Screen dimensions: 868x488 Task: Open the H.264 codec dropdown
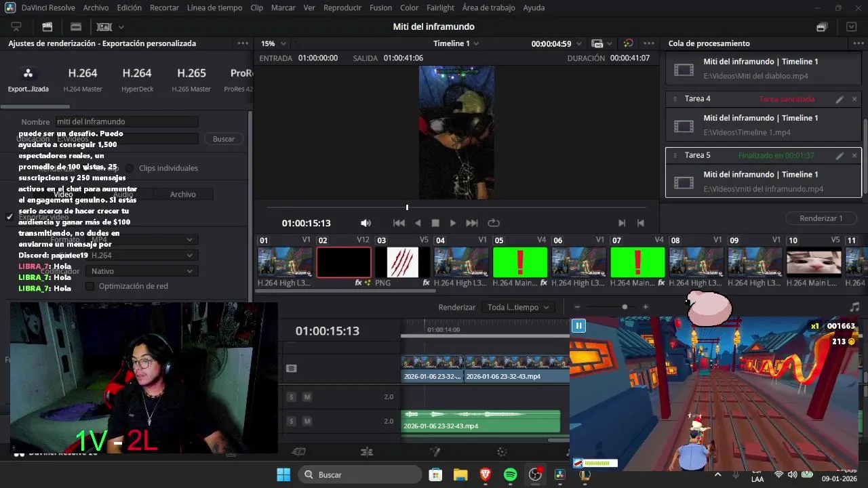click(142, 256)
